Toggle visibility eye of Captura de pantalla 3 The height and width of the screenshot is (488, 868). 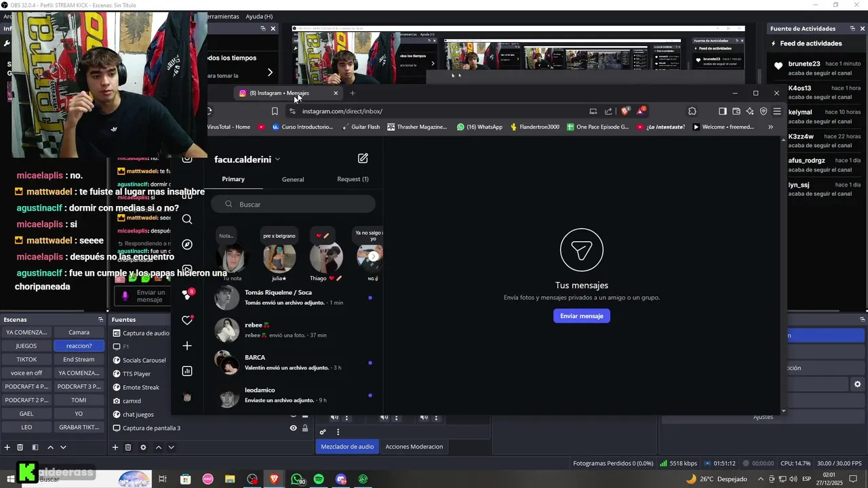point(294,428)
